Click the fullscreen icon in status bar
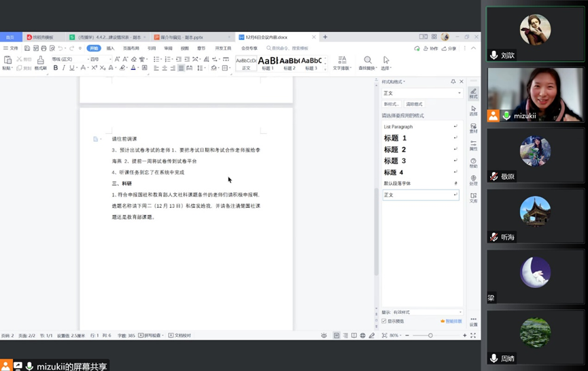This screenshot has height=371, width=588. (x=473, y=336)
